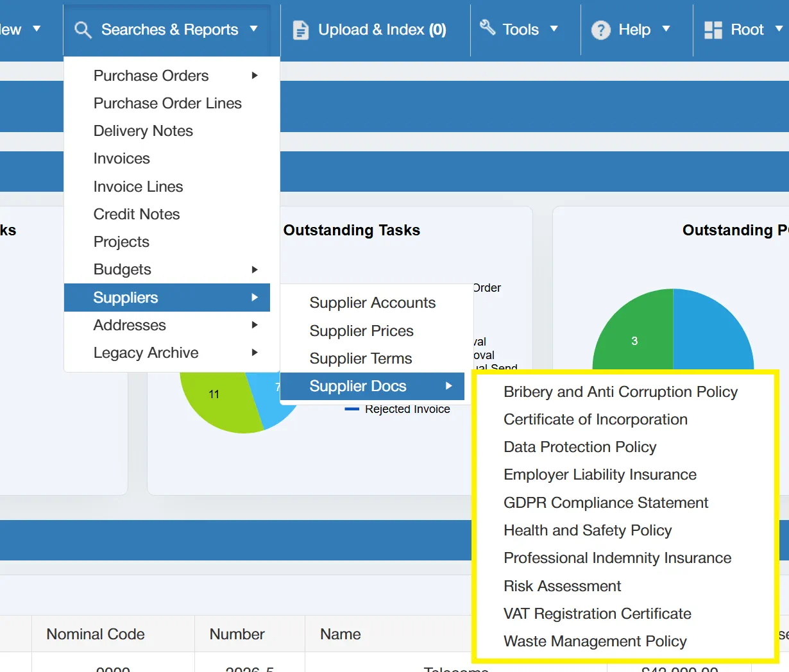
Task: Open Certificate of Incorporation documents
Action: 595,419
